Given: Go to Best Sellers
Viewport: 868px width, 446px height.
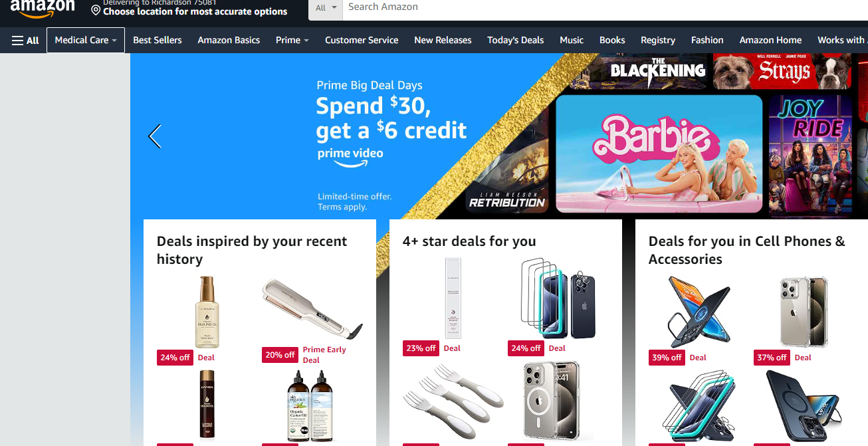Looking at the screenshot, I should click(158, 41).
